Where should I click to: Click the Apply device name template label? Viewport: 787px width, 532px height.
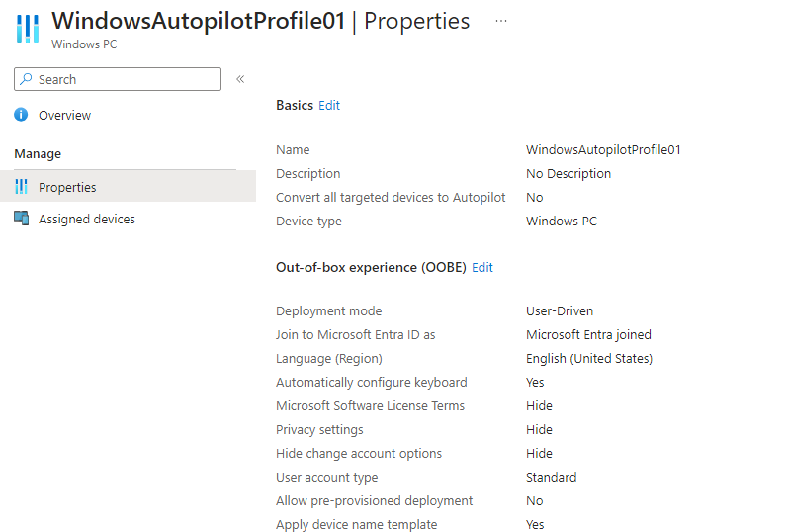tap(356, 525)
